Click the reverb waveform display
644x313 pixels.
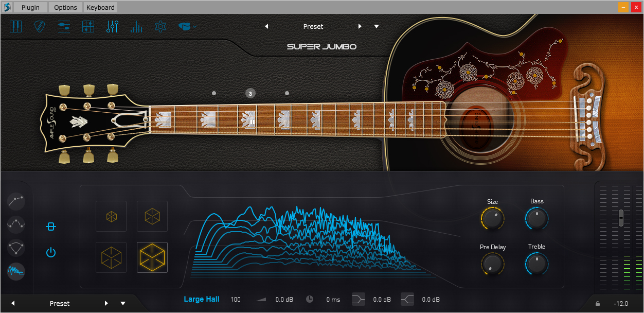313,241
